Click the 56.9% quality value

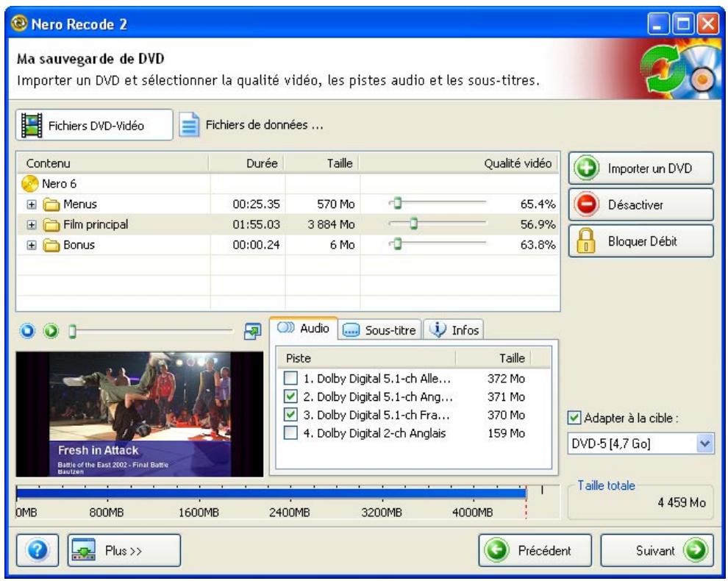(x=538, y=225)
